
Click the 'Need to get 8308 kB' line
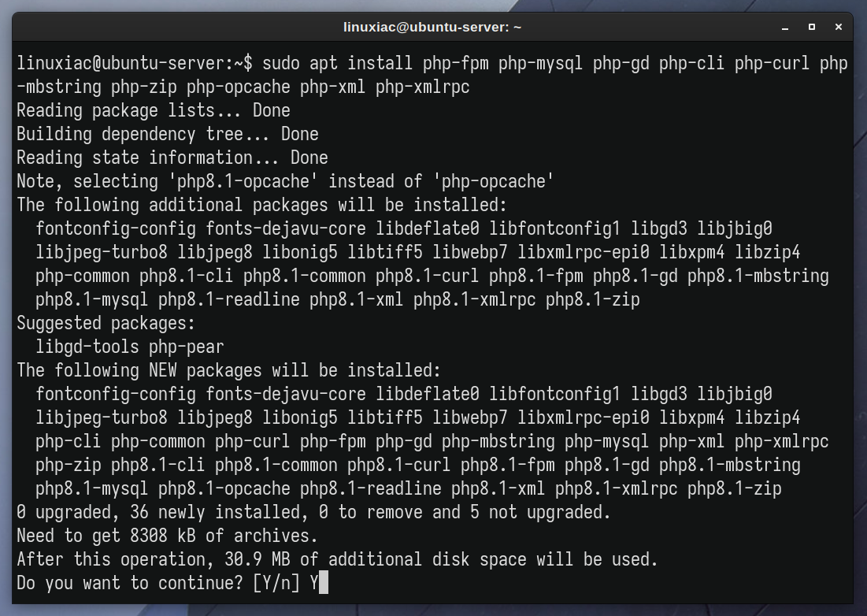[167, 536]
